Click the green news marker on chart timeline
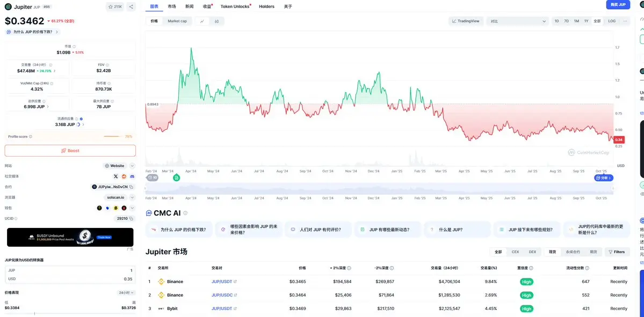The width and height of the screenshot is (644, 317). 176,178
